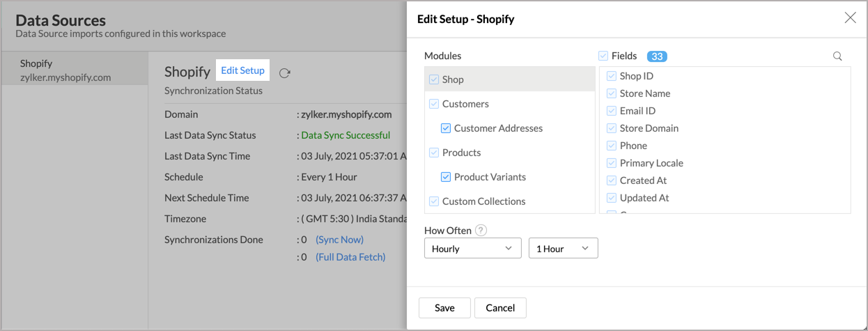Toggle the Customer Addresses checkbox

tap(446, 128)
